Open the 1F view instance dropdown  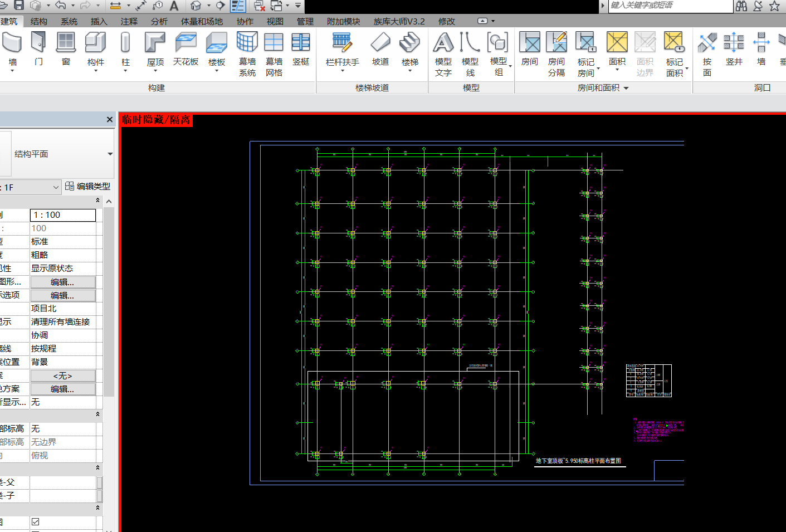[x=56, y=187]
